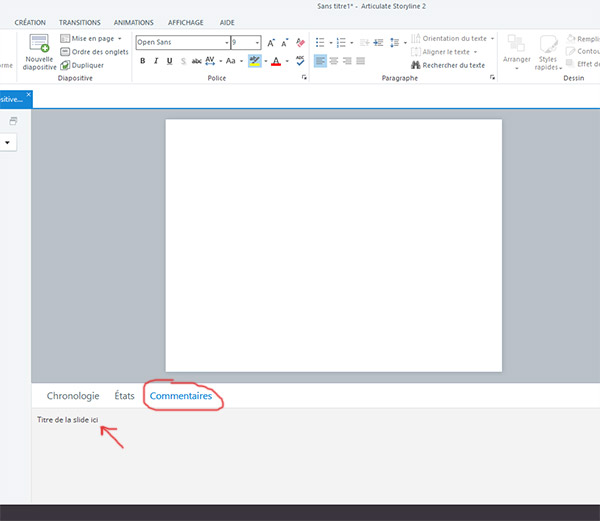Click the panel icon in the left sidebar

pos(13,121)
